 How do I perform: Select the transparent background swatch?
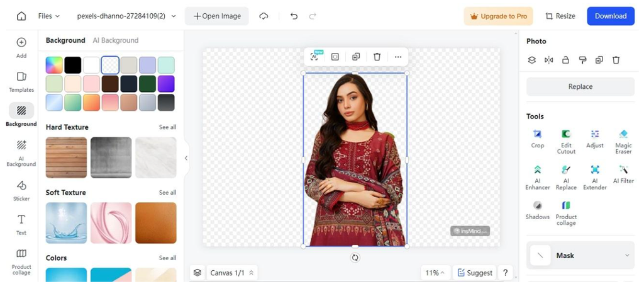click(x=110, y=65)
